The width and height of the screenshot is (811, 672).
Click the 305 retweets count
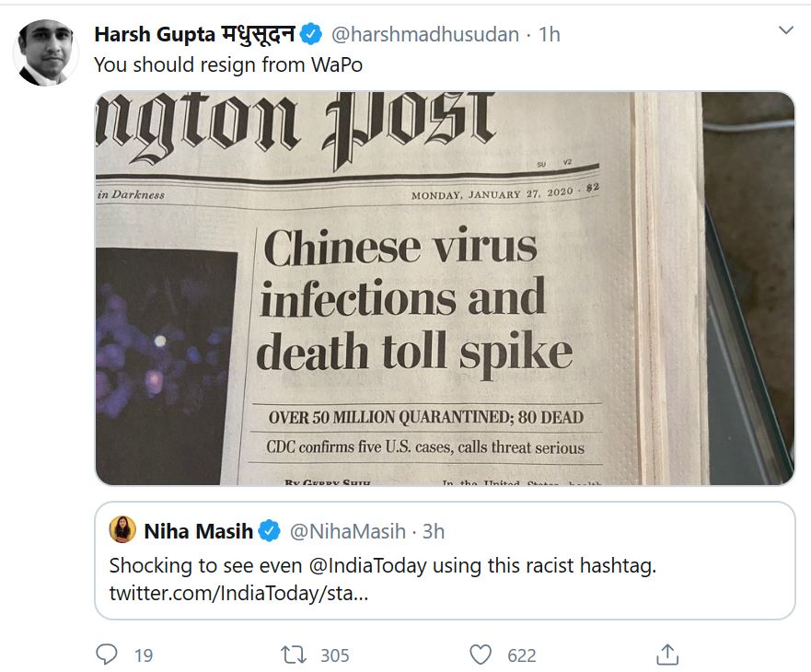[335, 655]
